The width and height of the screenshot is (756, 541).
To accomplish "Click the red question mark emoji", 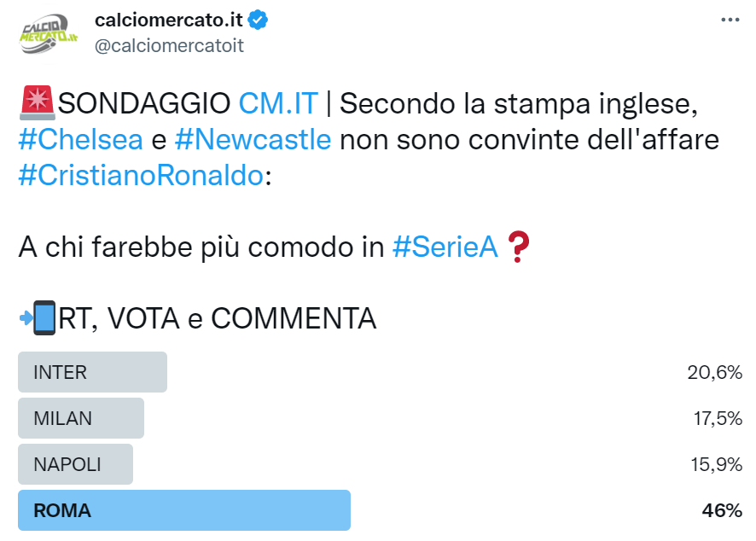I will (520, 247).
